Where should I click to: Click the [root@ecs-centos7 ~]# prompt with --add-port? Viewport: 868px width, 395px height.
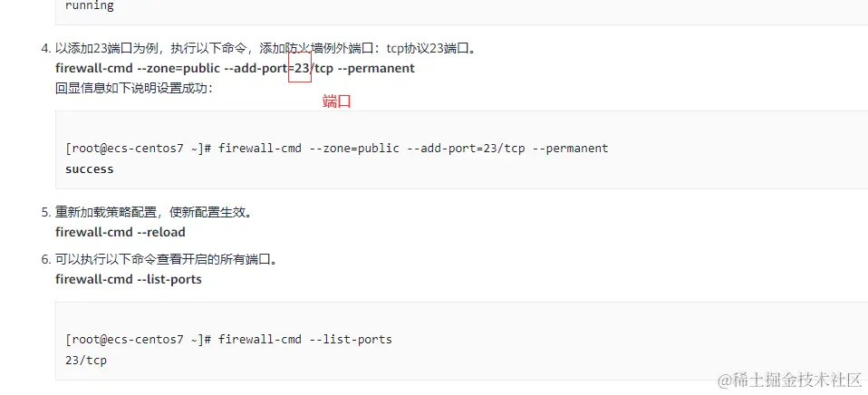(x=139, y=149)
